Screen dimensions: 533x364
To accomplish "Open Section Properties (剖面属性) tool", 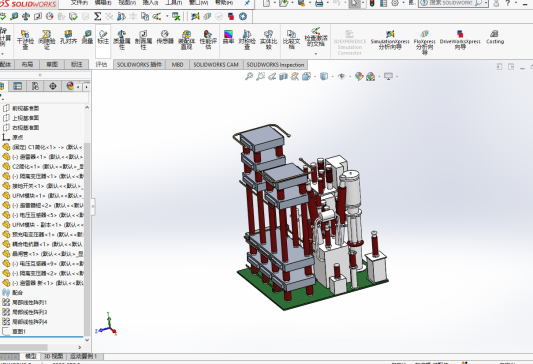I will point(143,39).
